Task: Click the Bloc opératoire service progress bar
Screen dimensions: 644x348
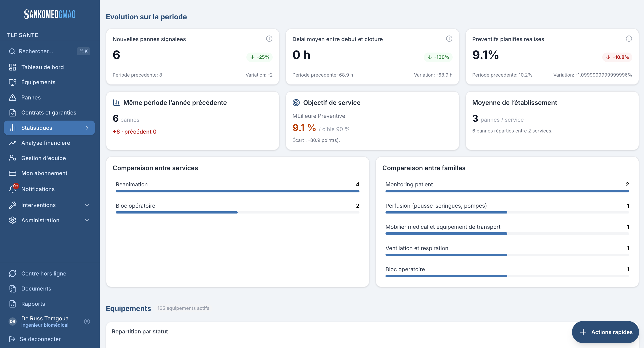Action: pos(237,212)
